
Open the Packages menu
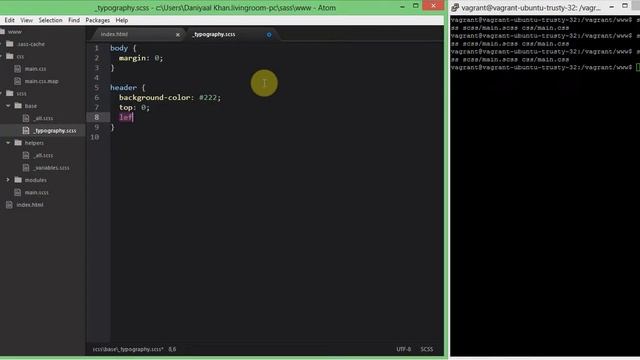tap(98, 20)
